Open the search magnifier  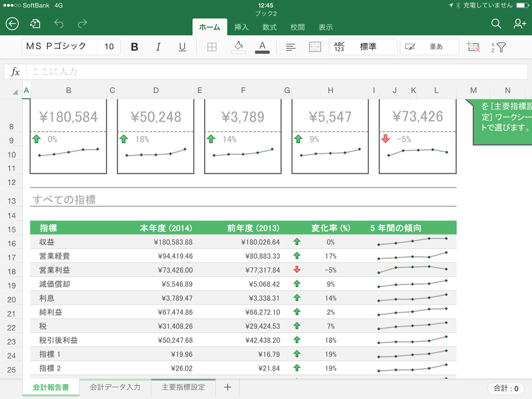pyautogui.click(x=496, y=24)
